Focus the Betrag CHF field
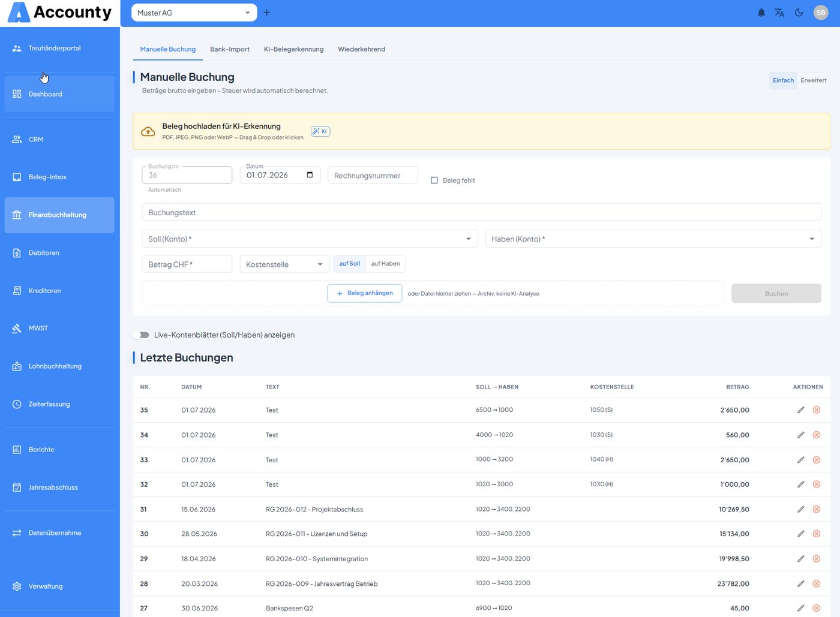Viewport: 840px width, 617px height. pos(187,264)
